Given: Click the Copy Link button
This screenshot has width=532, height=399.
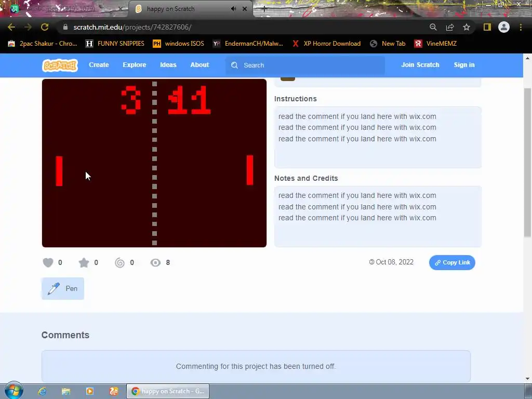Looking at the screenshot, I should click(452, 262).
